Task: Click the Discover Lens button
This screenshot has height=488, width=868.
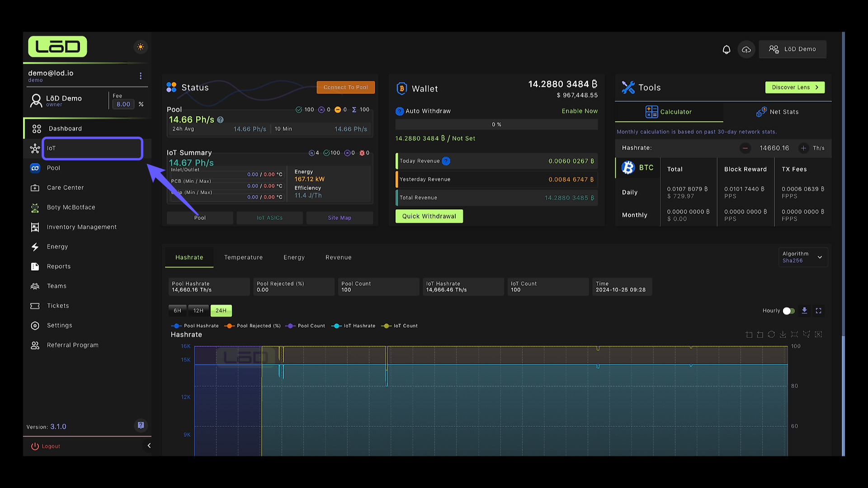Action: (795, 88)
